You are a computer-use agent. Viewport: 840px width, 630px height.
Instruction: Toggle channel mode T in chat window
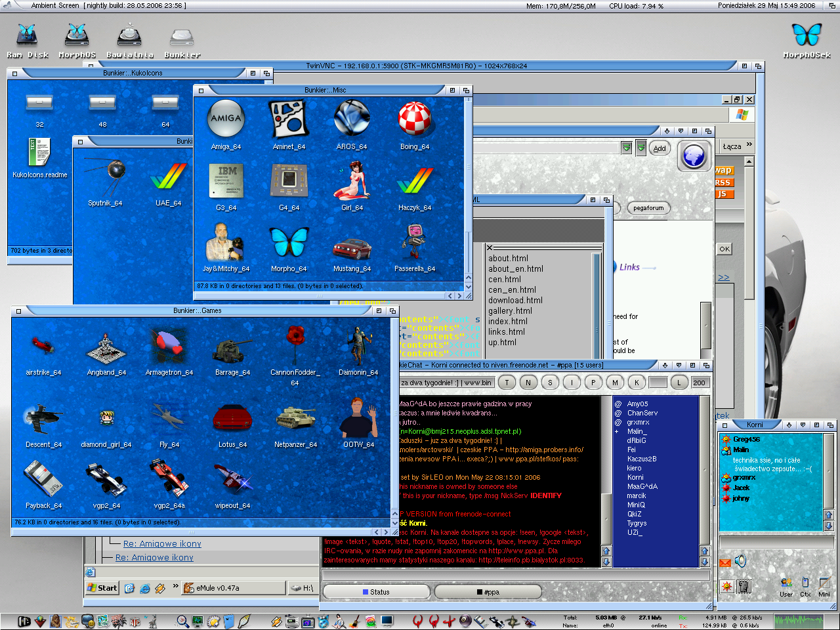pos(507,383)
